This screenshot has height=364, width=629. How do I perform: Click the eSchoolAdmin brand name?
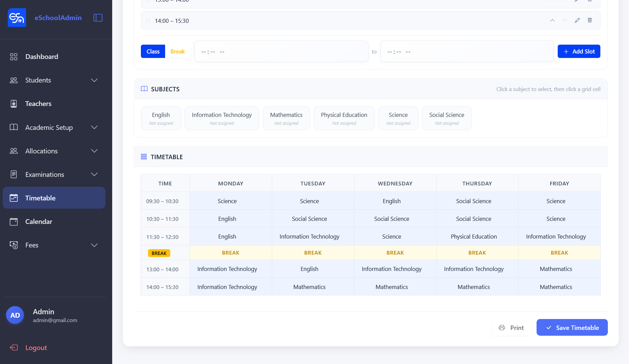coord(58,18)
